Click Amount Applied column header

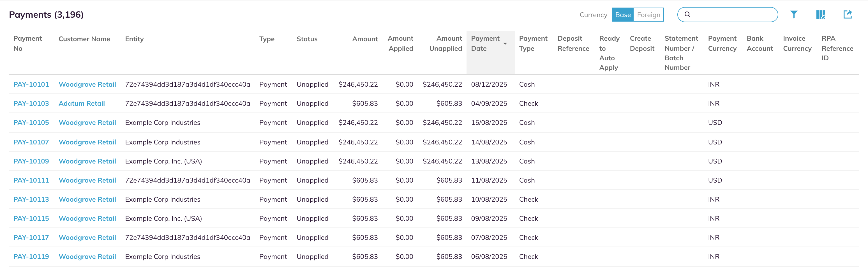tap(400, 43)
